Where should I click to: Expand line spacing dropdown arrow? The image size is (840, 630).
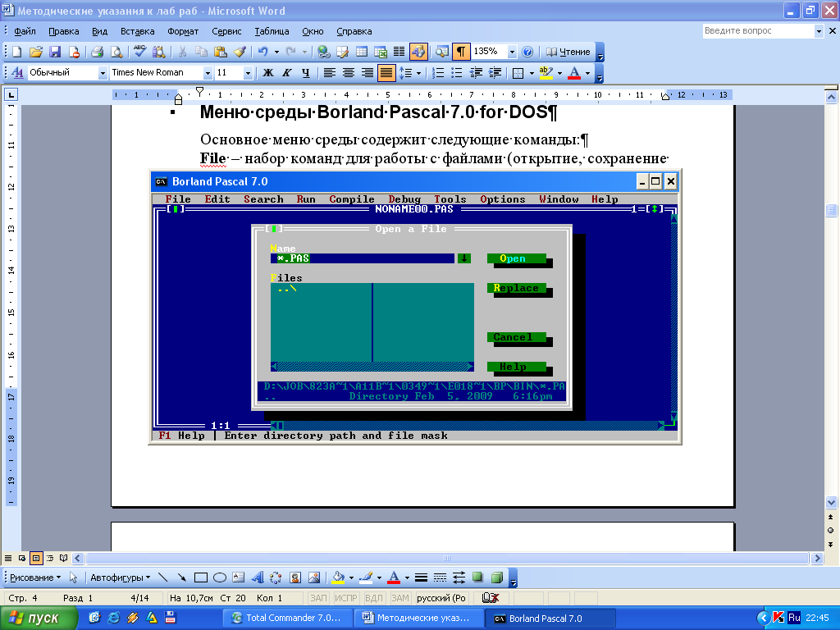(418, 73)
